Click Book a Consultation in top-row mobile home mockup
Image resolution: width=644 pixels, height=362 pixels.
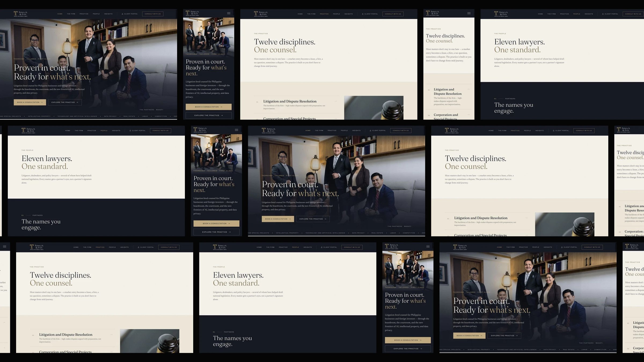[208, 107]
